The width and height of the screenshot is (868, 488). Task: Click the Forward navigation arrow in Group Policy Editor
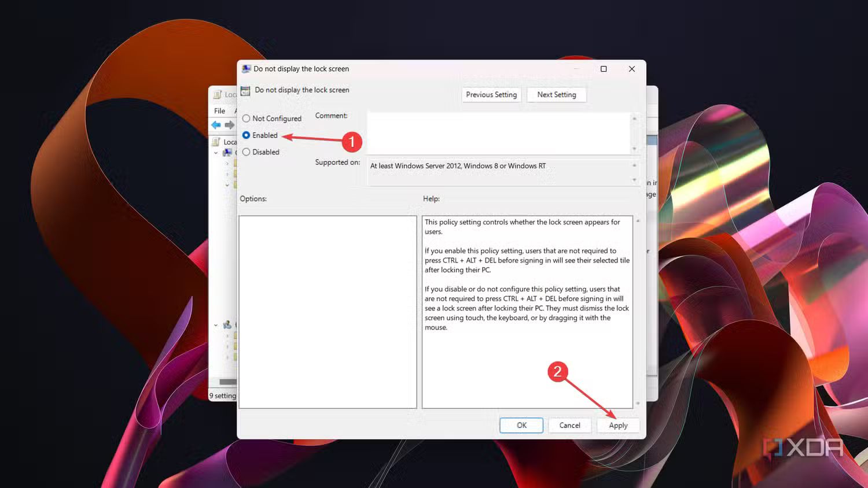tap(228, 124)
